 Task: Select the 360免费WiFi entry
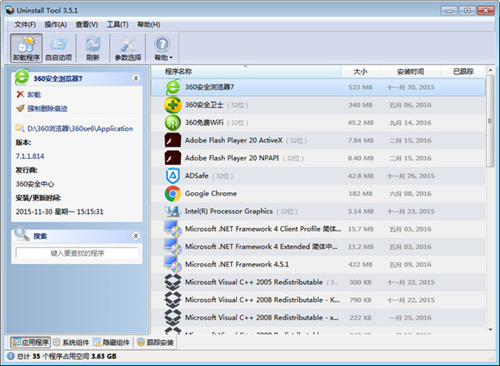coord(318,123)
